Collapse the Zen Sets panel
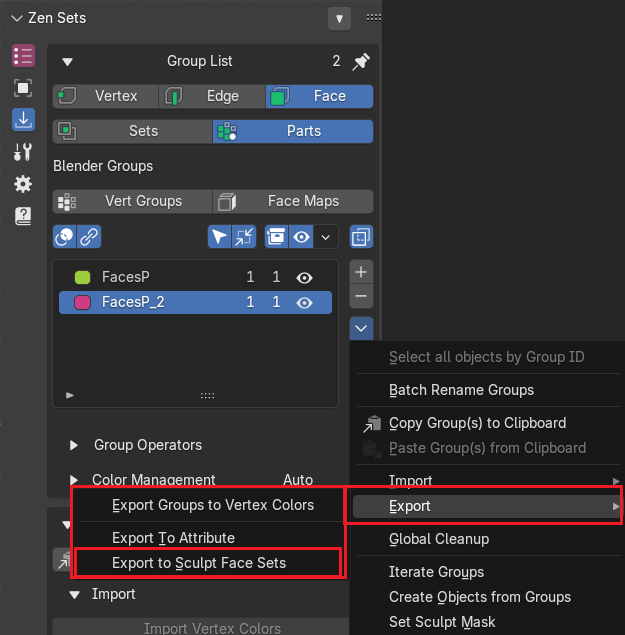 (17, 18)
